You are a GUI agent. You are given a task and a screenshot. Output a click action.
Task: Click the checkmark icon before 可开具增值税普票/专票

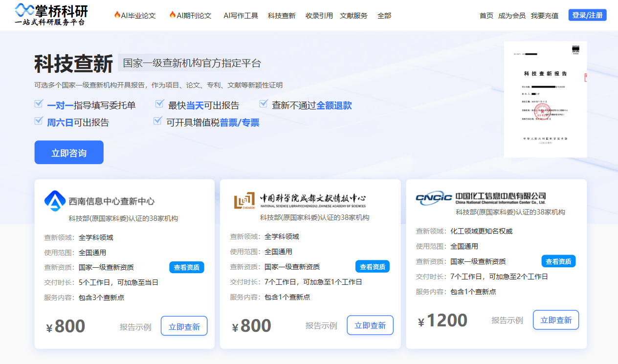click(157, 121)
